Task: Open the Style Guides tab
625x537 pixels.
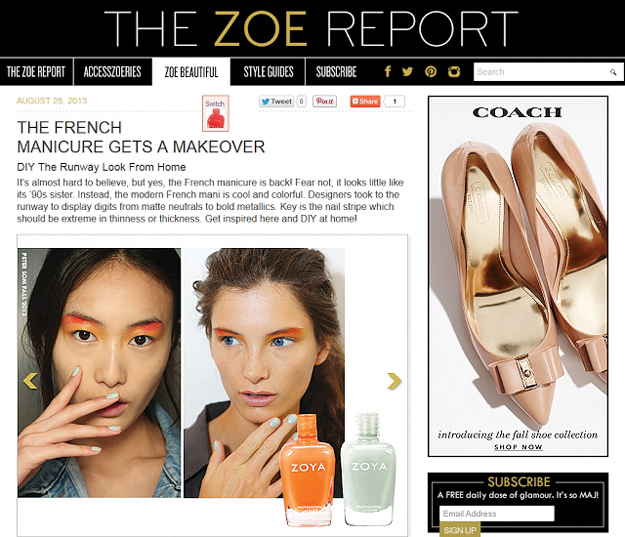Action: click(268, 72)
